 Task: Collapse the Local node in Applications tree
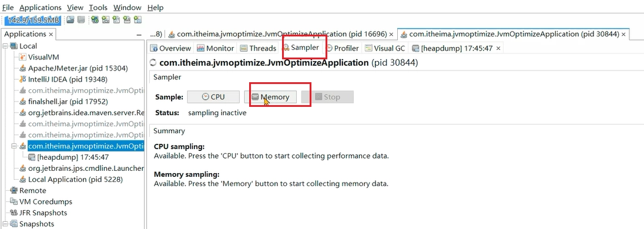tap(6, 46)
